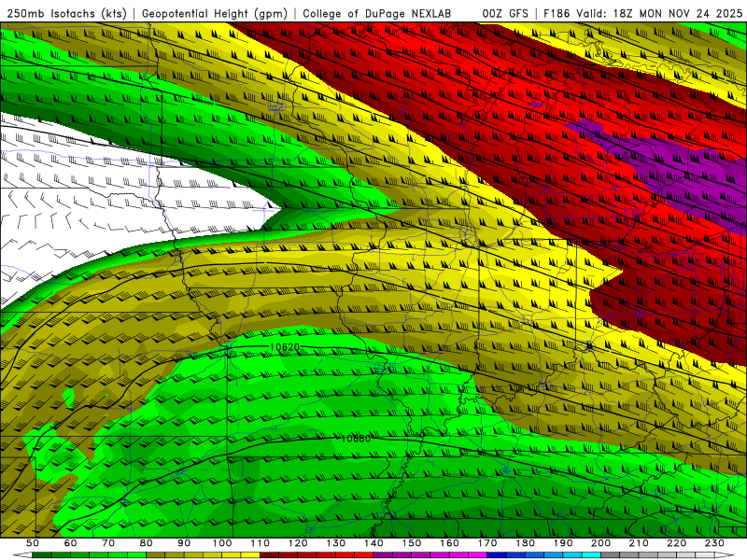Click the '00Z GFS' model run label
Image resolution: width=747 pixels, height=560 pixels.
[505, 14]
